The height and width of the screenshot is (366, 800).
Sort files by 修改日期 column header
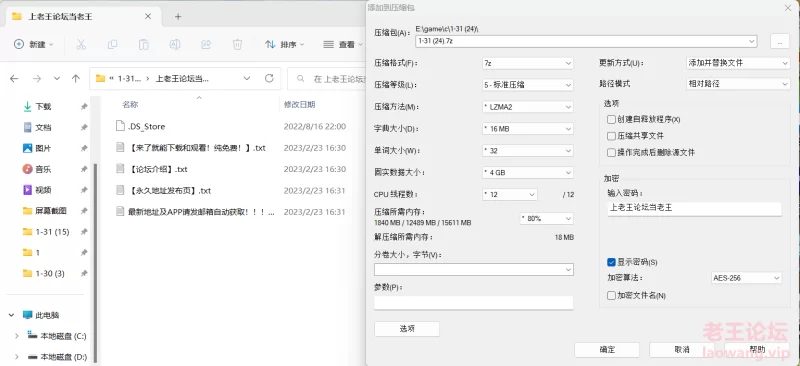(x=299, y=104)
